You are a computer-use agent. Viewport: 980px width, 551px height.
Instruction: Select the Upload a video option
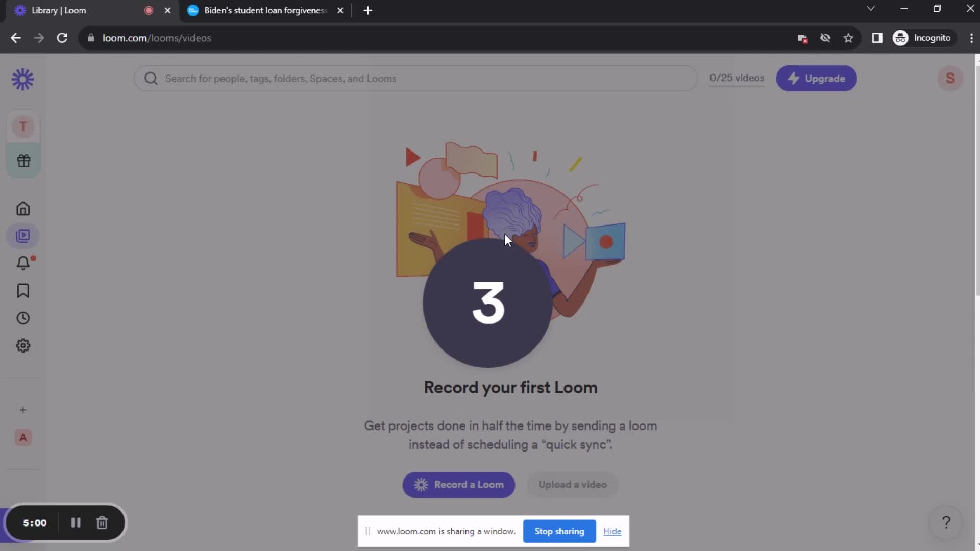(x=572, y=484)
